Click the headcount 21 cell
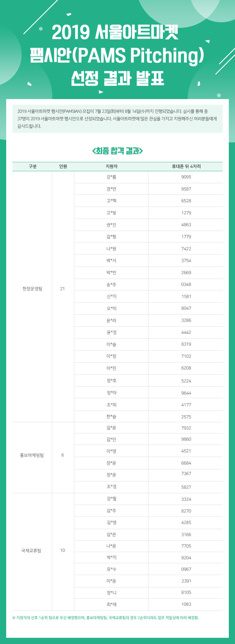235x644 pixels. pyautogui.click(x=62, y=289)
